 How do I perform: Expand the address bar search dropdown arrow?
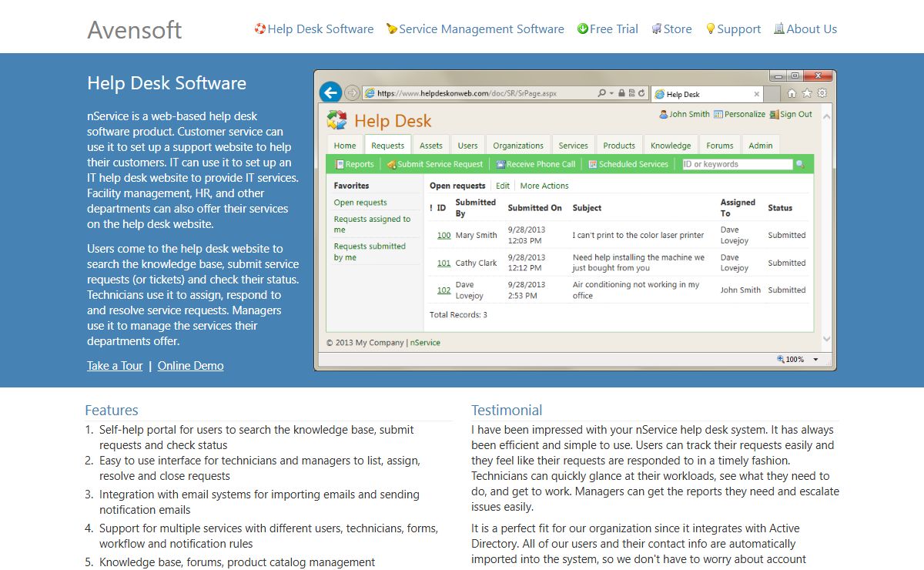[x=611, y=93]
